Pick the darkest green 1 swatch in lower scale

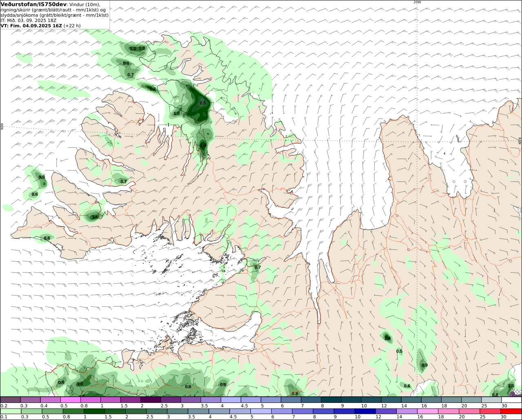click(x=94, y=411)
